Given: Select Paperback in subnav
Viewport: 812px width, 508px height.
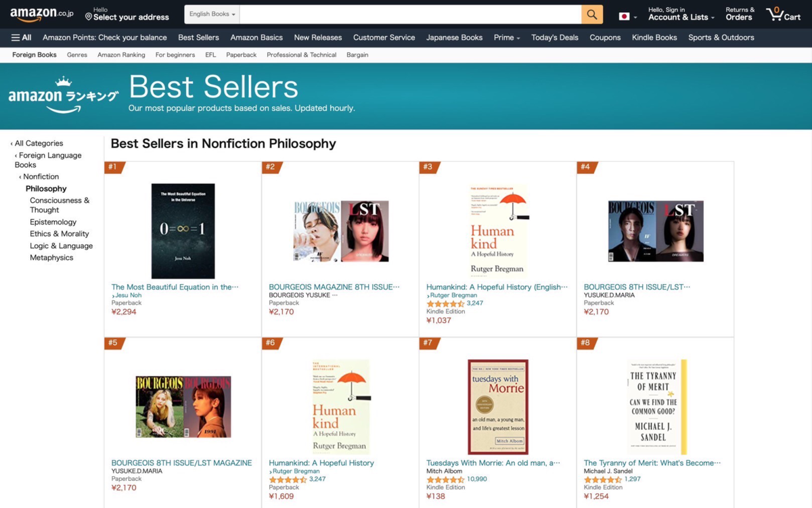Looking at the screenshot, I should tap(242, 55).
